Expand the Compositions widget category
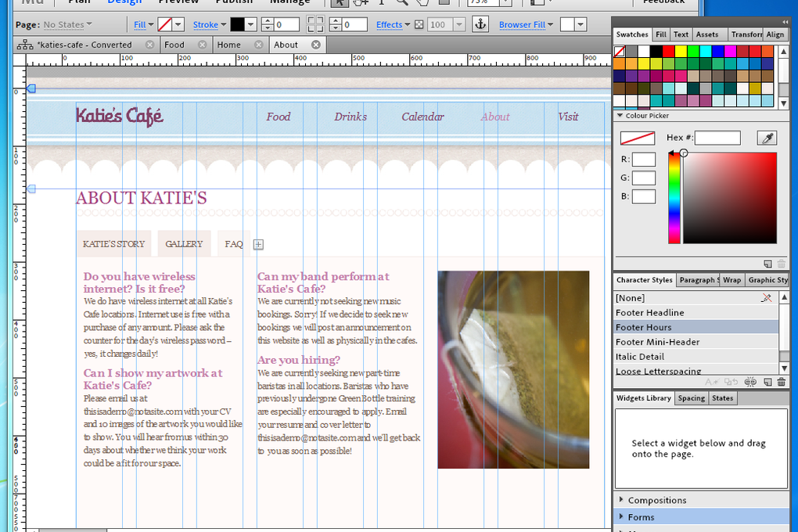The width and height of the screenshot is (798, 532). [621, 499]
